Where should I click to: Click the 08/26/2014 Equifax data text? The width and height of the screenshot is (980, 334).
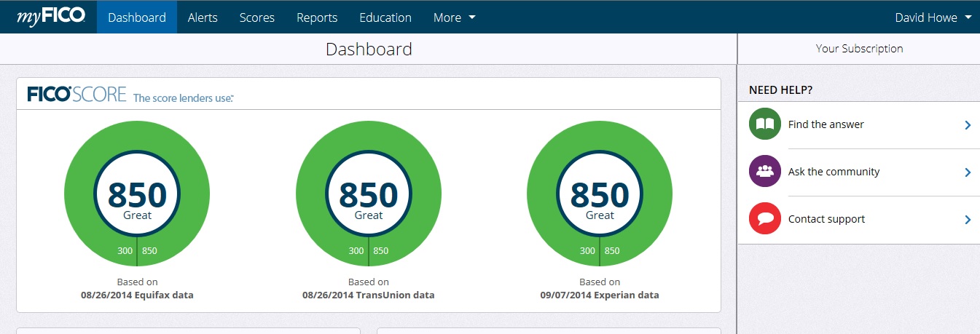click(137, 295)
